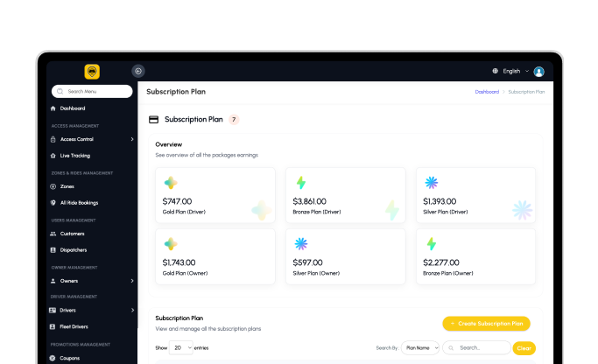Viewport: 598px width, 364px height.
Task: Click the plan Search input field
Action: point(476,348)
